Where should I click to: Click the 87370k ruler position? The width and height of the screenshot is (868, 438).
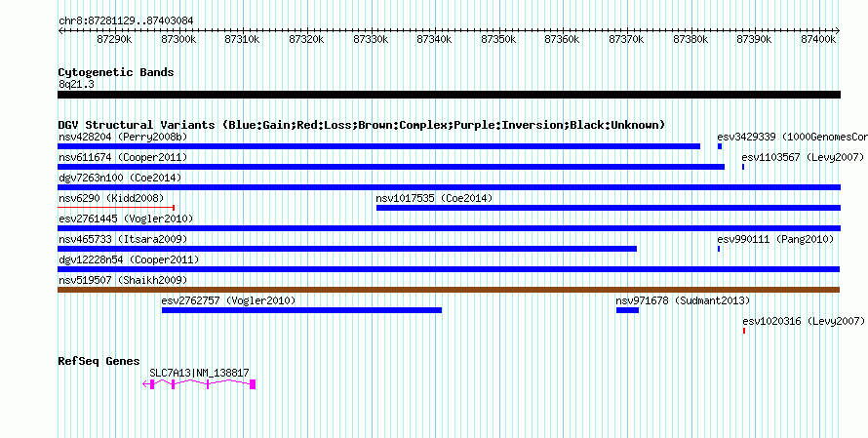[x=627, y=39]
